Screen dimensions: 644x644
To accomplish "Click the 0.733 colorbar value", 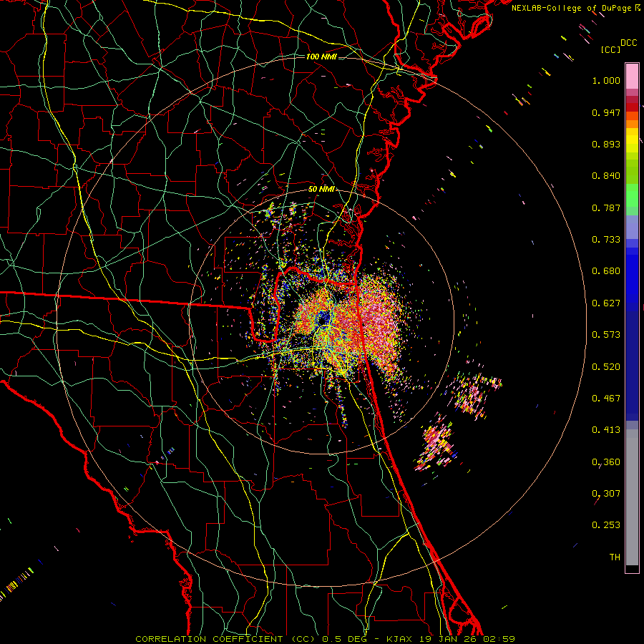I will 606,240.
